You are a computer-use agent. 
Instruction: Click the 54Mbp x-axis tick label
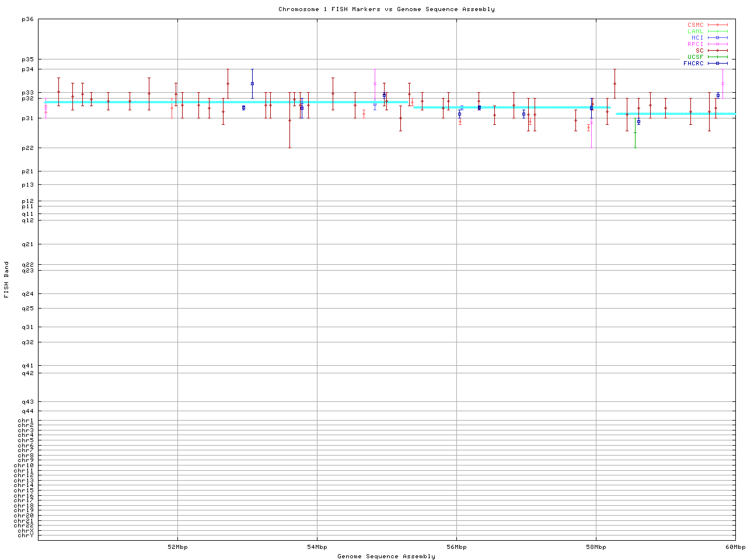point(317,547)
